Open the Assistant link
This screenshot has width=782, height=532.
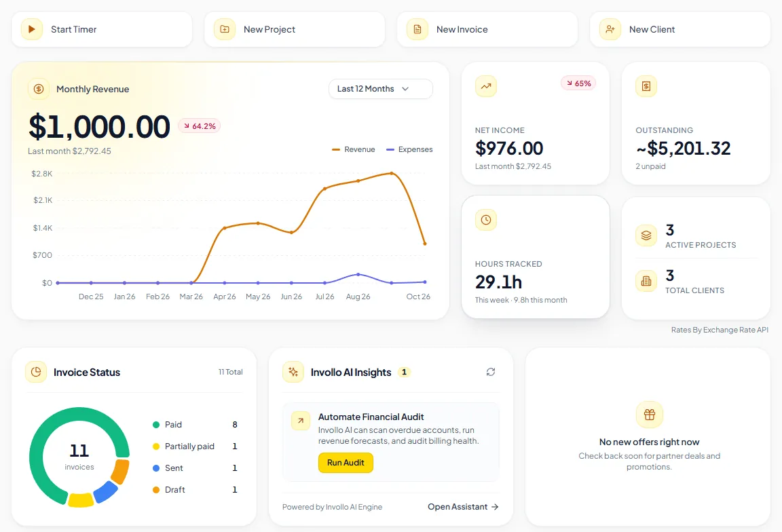tap(463, 507)
